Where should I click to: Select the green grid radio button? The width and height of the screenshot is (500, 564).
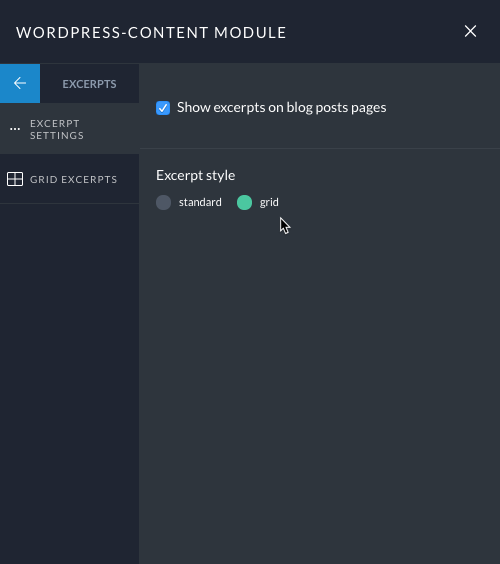244,202
